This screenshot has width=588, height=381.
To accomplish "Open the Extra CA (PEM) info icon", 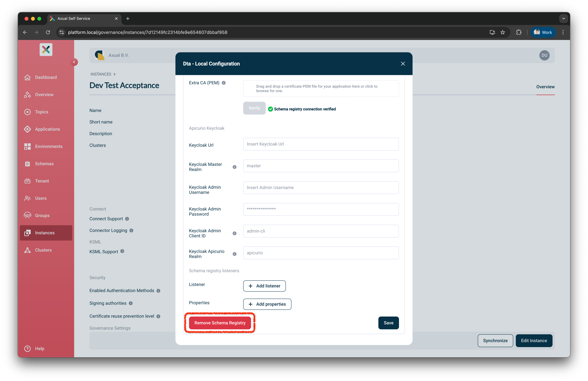I will [x=224, y=83].
